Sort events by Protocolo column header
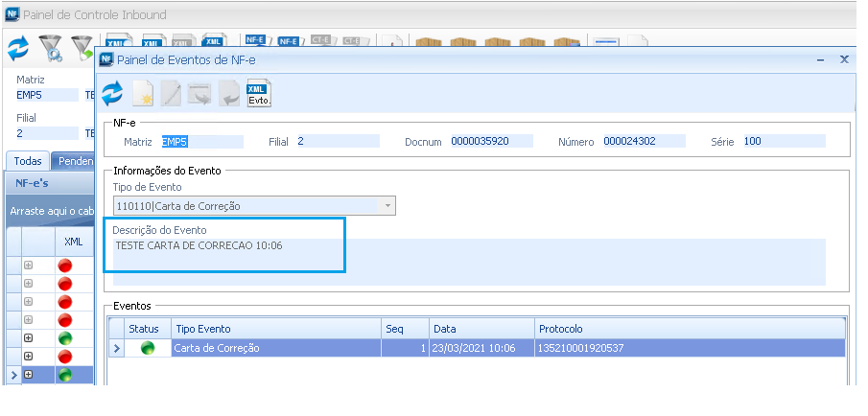The height and width of the screenshot is (416, 868). pyautogui.click(x=690, y=329)
